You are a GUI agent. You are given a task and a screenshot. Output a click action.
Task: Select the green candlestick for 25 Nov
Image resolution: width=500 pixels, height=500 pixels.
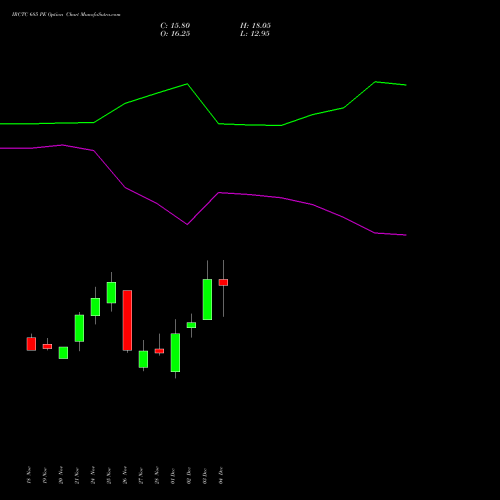(111, 293)
